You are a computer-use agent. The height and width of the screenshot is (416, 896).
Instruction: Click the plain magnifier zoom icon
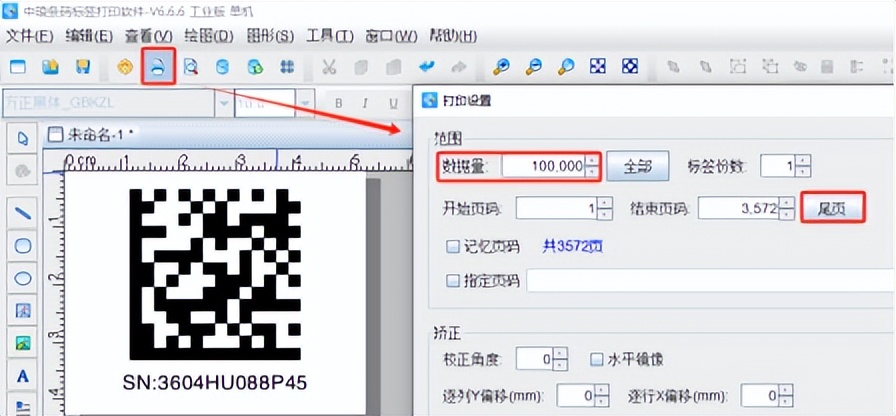566,67
